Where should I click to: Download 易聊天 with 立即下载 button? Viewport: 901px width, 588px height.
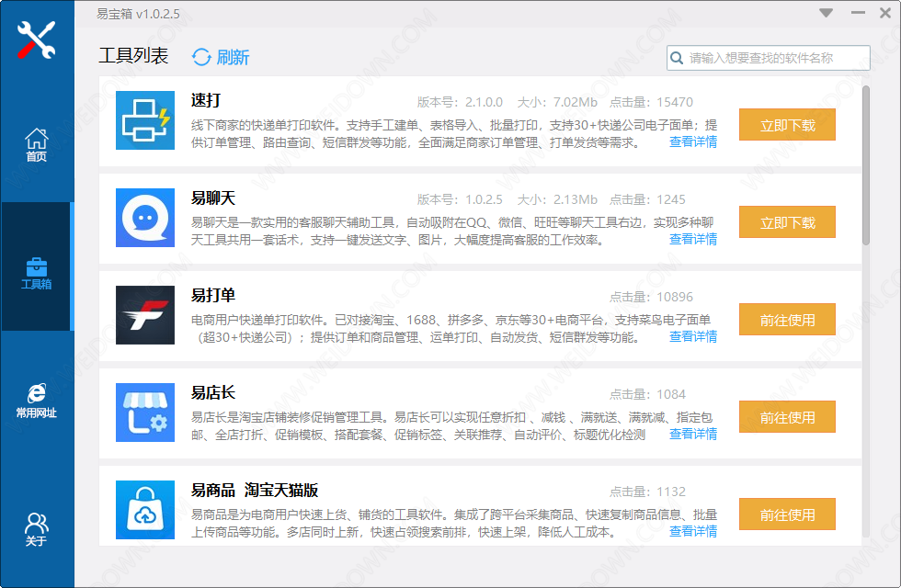[787, 222]
